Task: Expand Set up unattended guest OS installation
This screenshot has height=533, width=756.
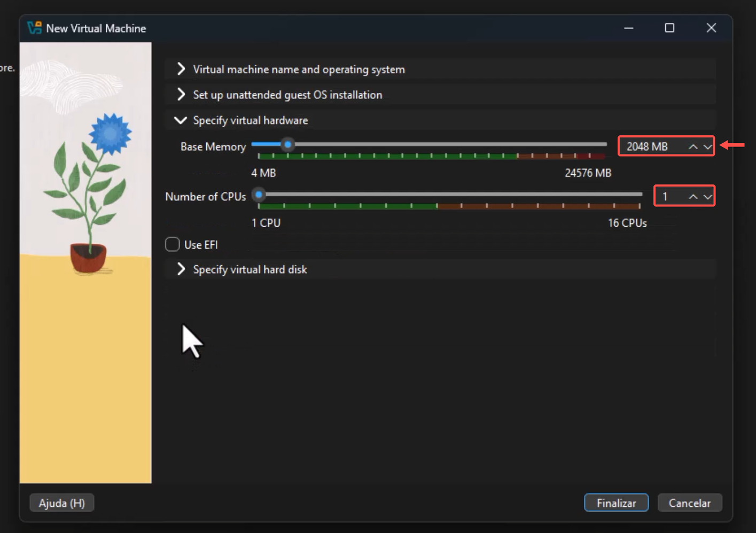Action: click(x=440, y=95)
